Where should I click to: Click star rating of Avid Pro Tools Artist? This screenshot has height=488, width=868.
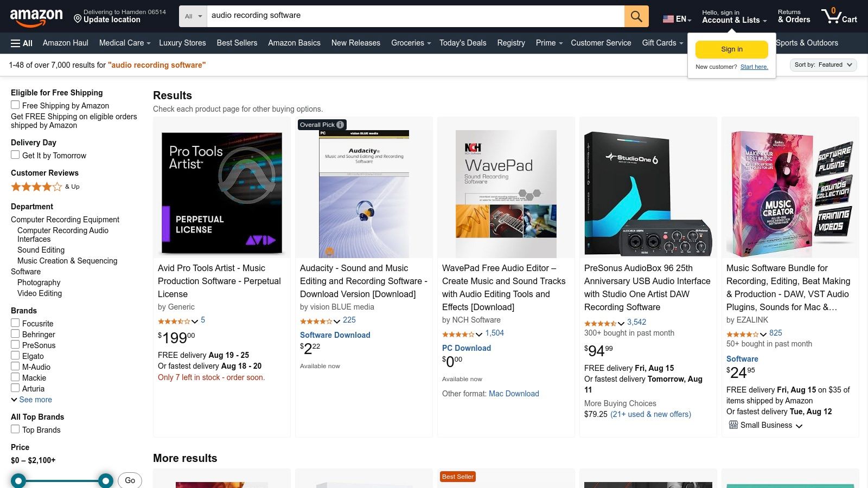coord(178,321)
